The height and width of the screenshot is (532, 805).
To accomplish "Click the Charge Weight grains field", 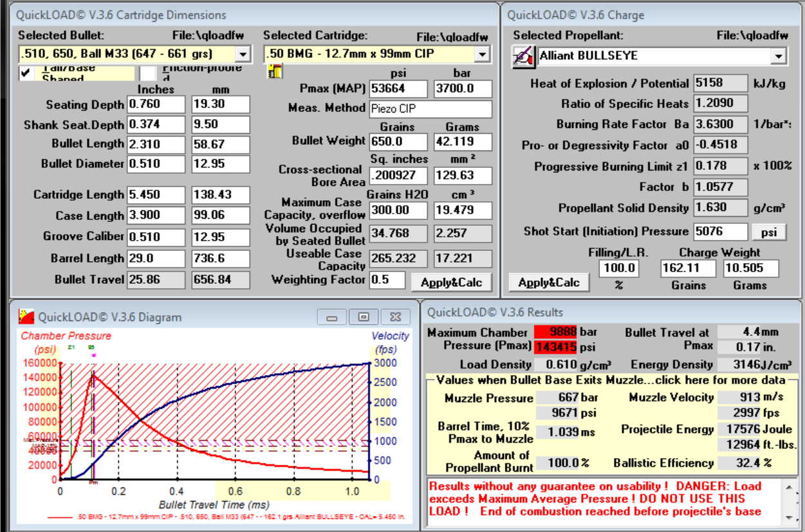I will pos(689,269).
